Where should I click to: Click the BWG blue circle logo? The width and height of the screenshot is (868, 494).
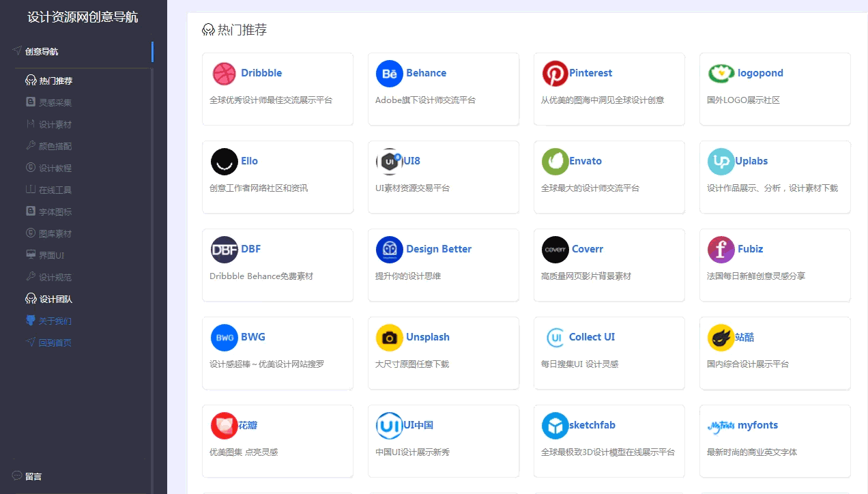pos(225,338)
